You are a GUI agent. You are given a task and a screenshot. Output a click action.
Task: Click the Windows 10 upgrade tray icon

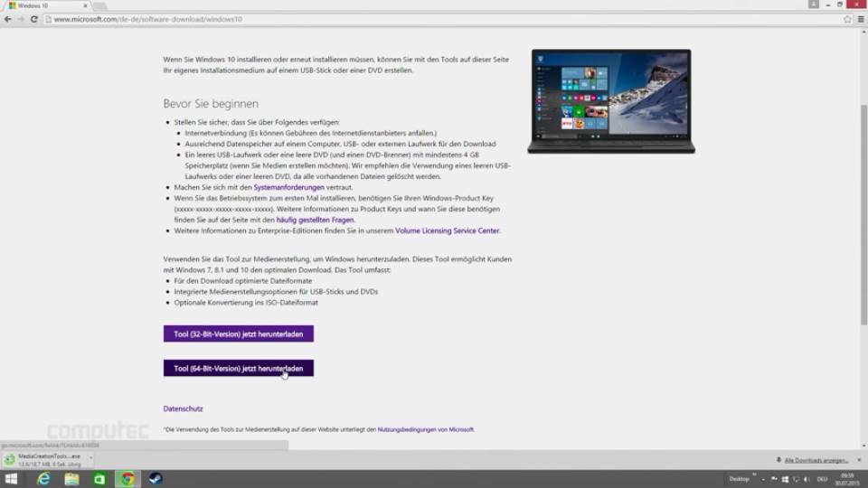[x=785, y=479]
